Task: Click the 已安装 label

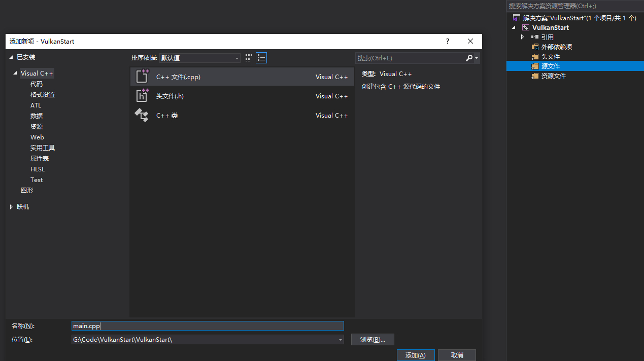Action: click(26, 57)
